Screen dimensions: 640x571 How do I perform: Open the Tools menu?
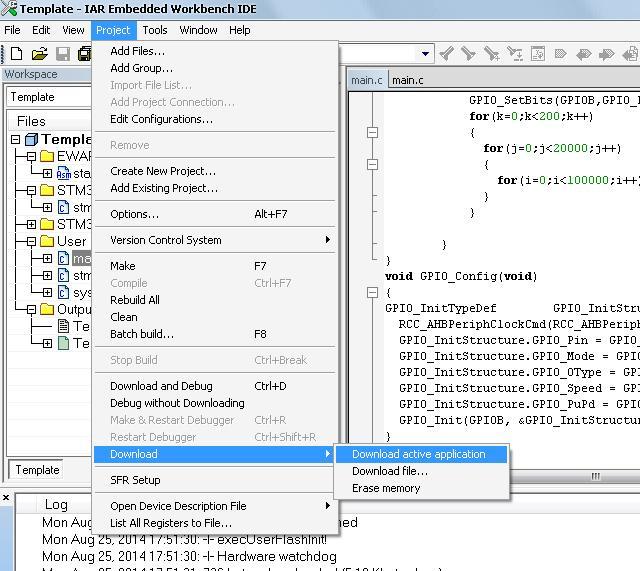[x=155, y=30]
